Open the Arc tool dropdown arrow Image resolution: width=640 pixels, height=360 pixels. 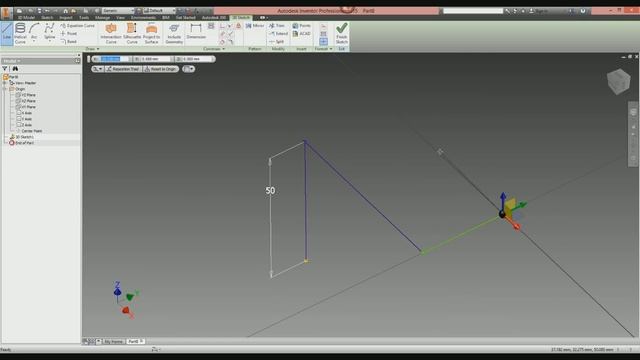[x=34, y=42]
